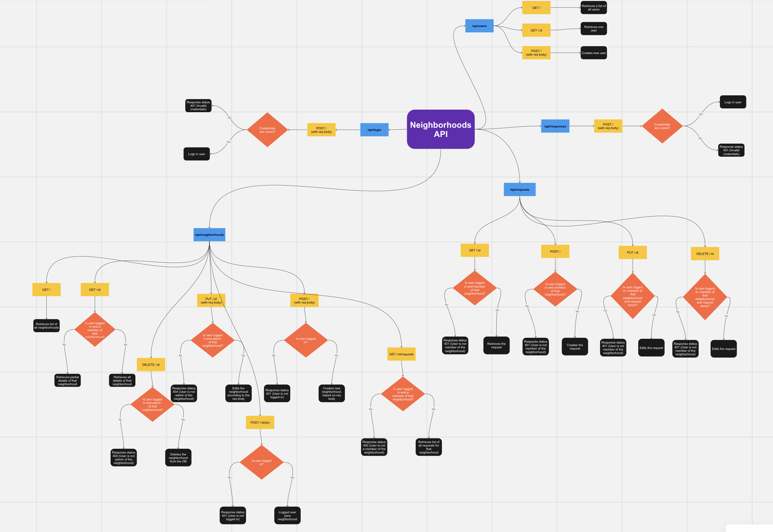Select the purple Neighborhoods API central node

pyautogui.click(x=441, y=129)
